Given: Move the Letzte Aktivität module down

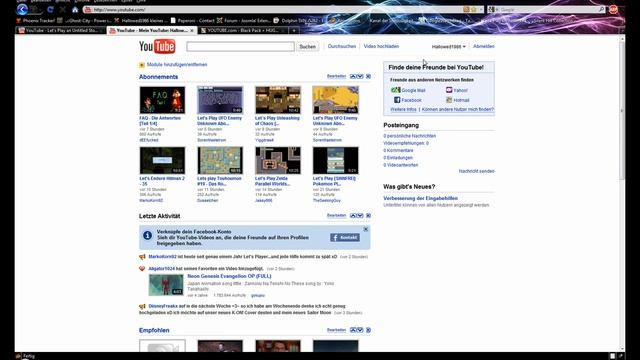Looking at the screenshot, I should point(360,216).
